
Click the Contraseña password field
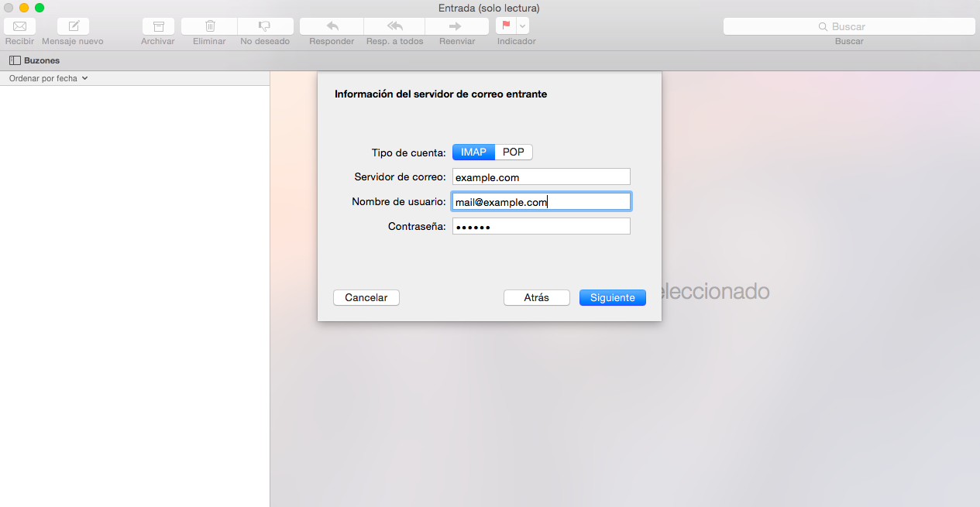pyautogui.click(x=542, y=227)
